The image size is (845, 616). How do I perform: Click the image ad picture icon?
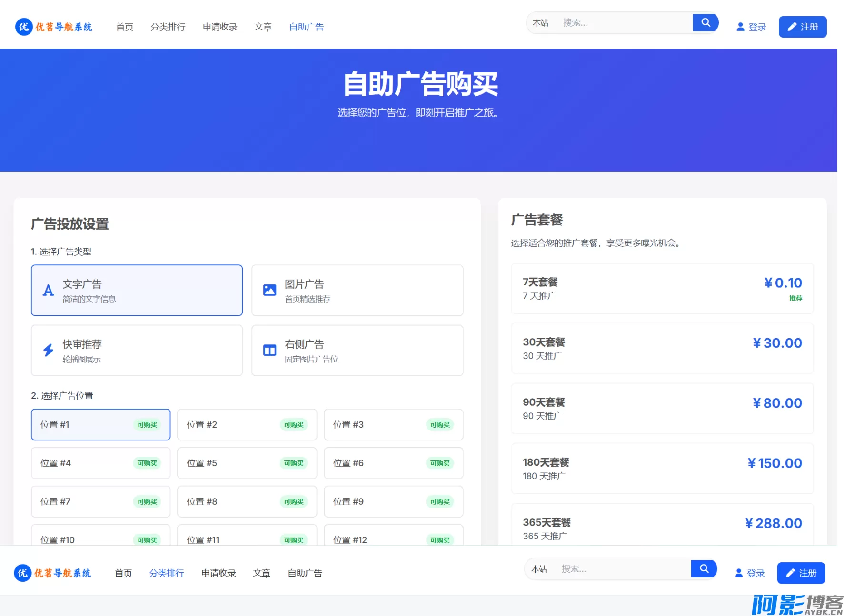(x=269, y=290)
